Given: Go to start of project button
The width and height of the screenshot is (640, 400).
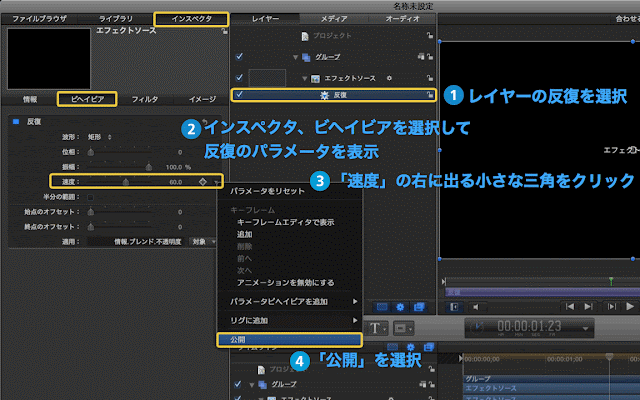Looking at the screenshot, I should click(570, 307).
